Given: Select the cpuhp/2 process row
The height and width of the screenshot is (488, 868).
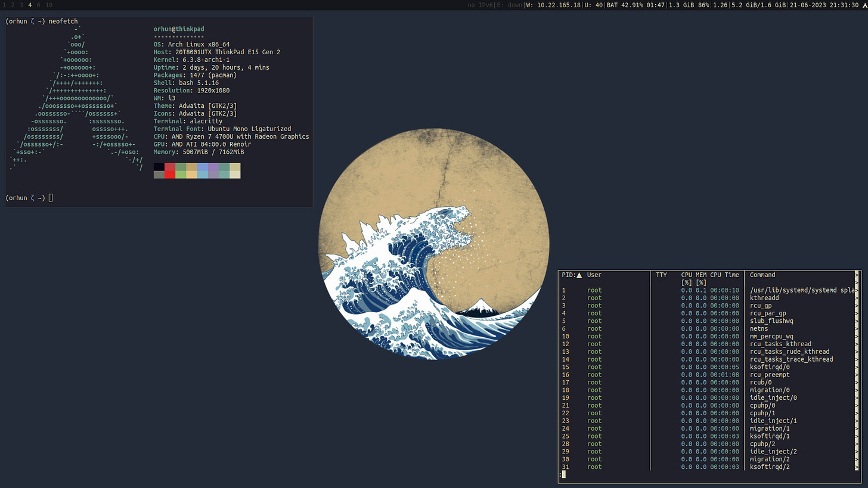Looking at the screenshot, I should pos(708,444).
